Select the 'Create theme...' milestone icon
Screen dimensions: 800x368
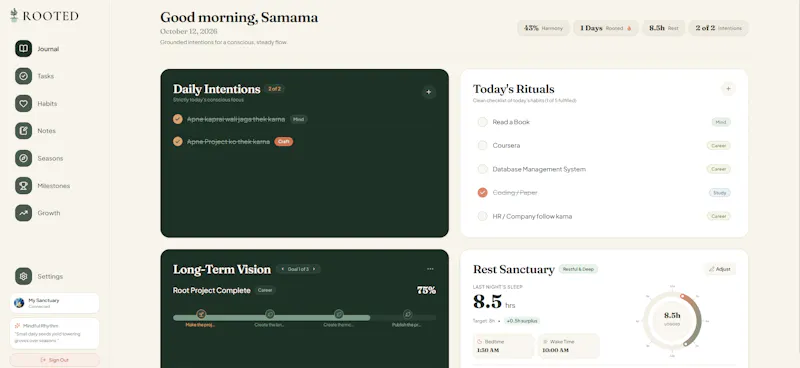click(x=339, y=314)
